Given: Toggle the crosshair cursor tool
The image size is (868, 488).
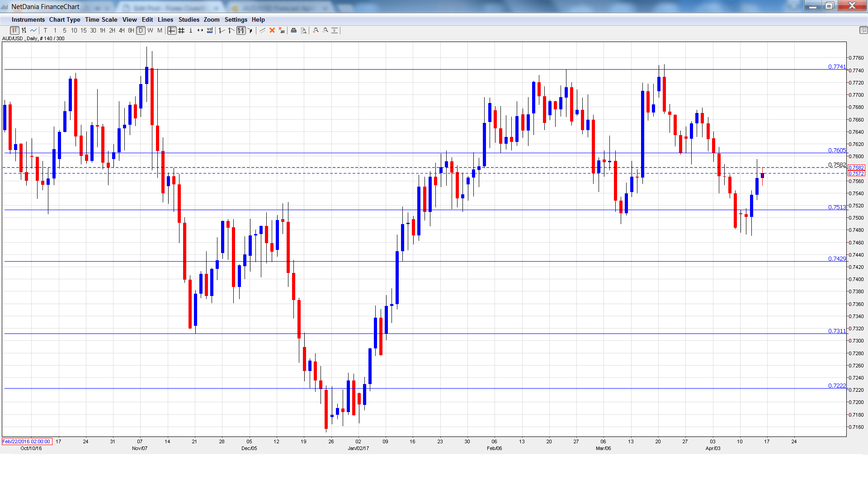Looking at the screenshot, I should click(x=172, y=30).
